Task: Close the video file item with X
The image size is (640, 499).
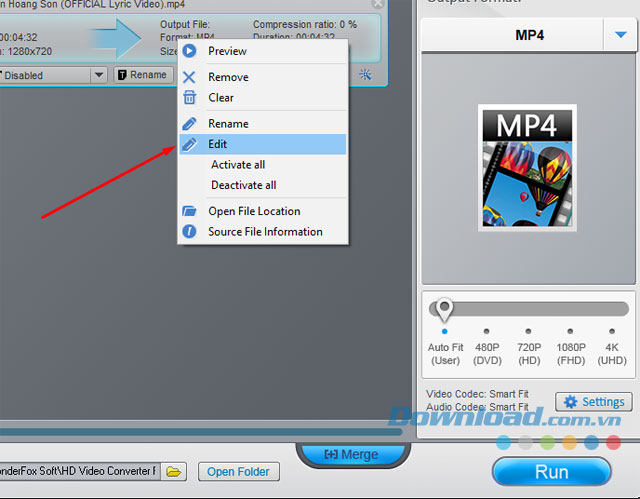Action: click(x=378, y=4)
